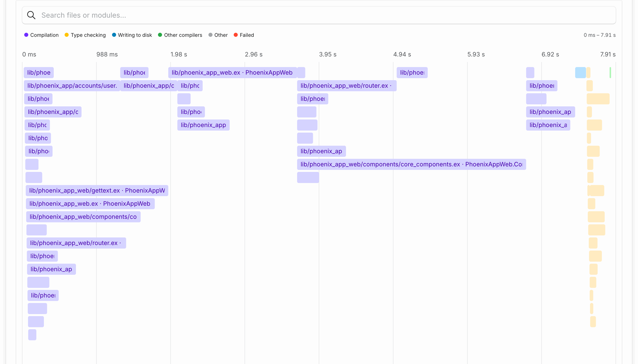638x364 pixels.
Task: Select the lib/phoenix_a bar near 6.92 s
Action: pos(548,125)
